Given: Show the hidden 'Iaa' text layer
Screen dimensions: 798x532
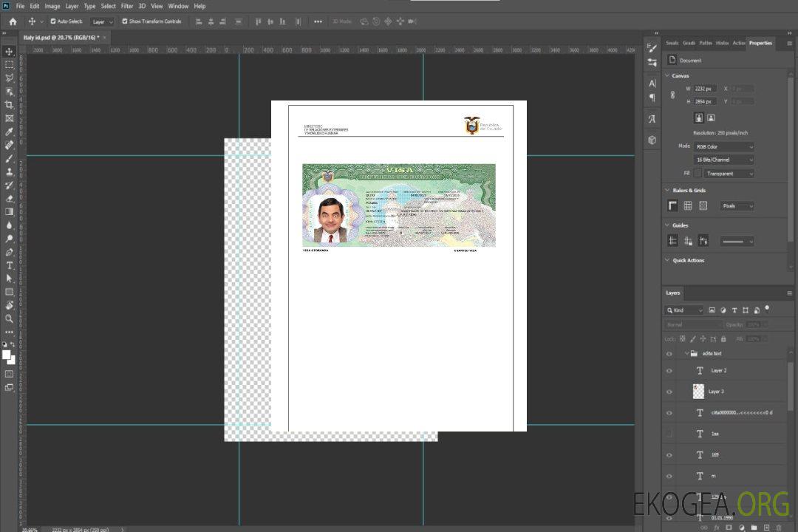Looking at the screenshot, I should [669, 434].
